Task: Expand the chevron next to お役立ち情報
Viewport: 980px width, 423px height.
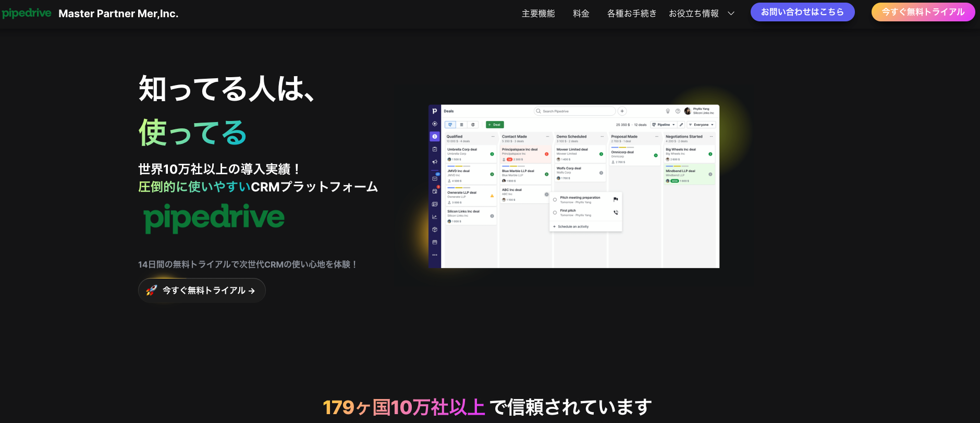Action: 731,14
